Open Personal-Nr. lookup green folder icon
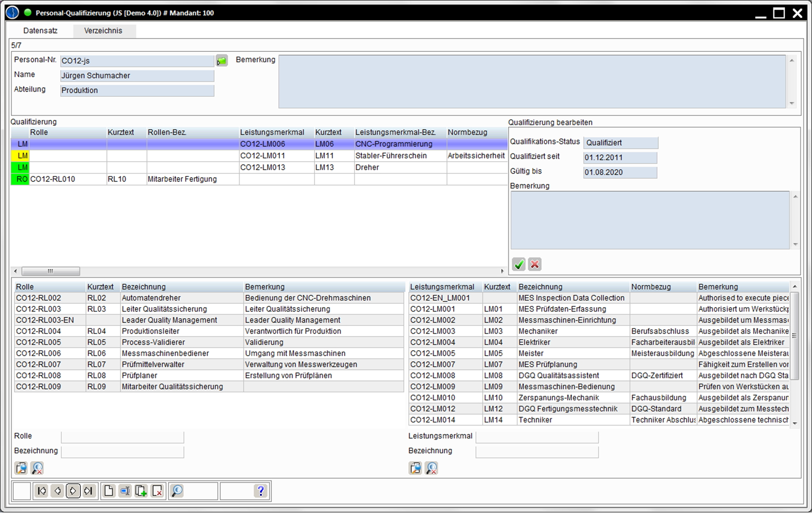812x513 pixels. (x=222, y=61)
